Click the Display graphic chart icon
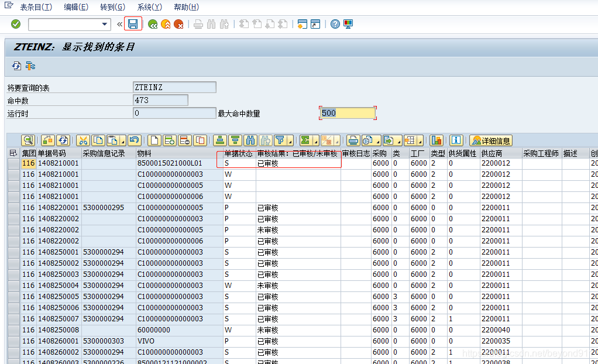598x364 pixels. pyautogui.click(x=436, y=140)
